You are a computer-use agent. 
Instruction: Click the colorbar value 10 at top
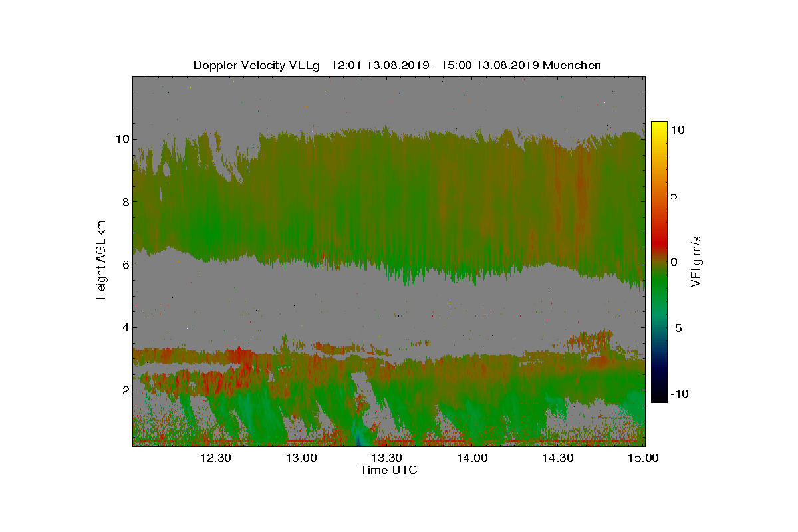click(678, 130)
